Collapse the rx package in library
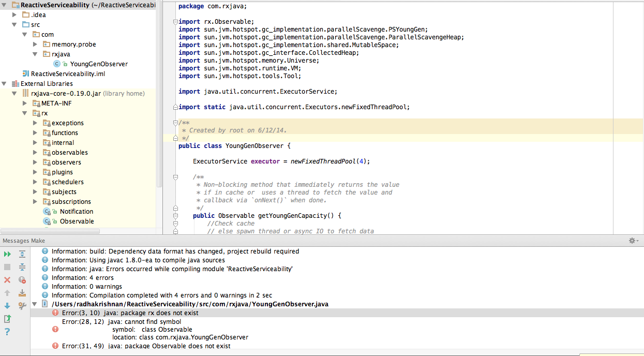644x356 pixels. click(25, 113)
